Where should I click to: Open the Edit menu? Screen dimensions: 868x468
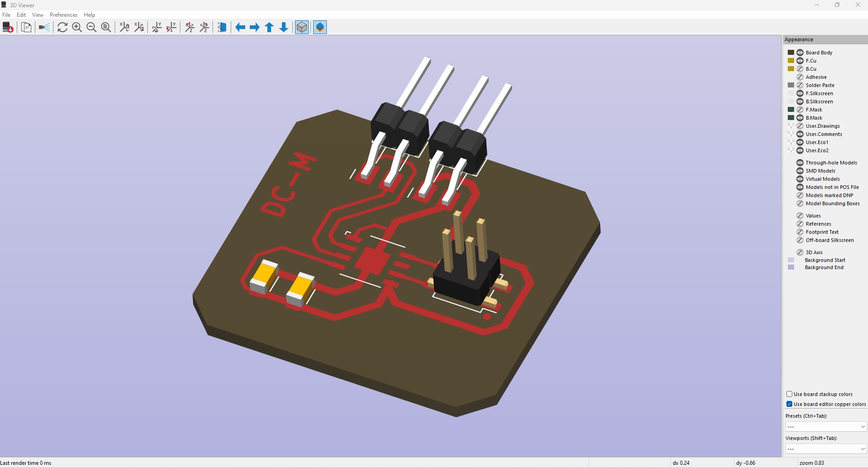[x=21, y=15]
